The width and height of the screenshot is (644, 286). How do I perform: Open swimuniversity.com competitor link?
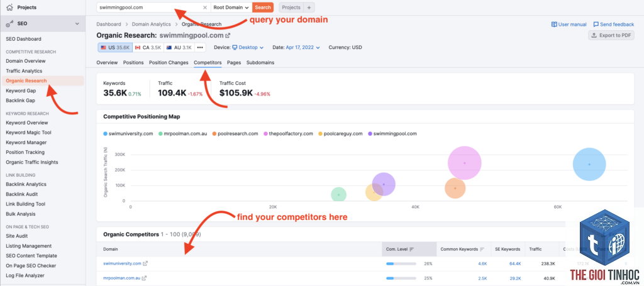122,263
